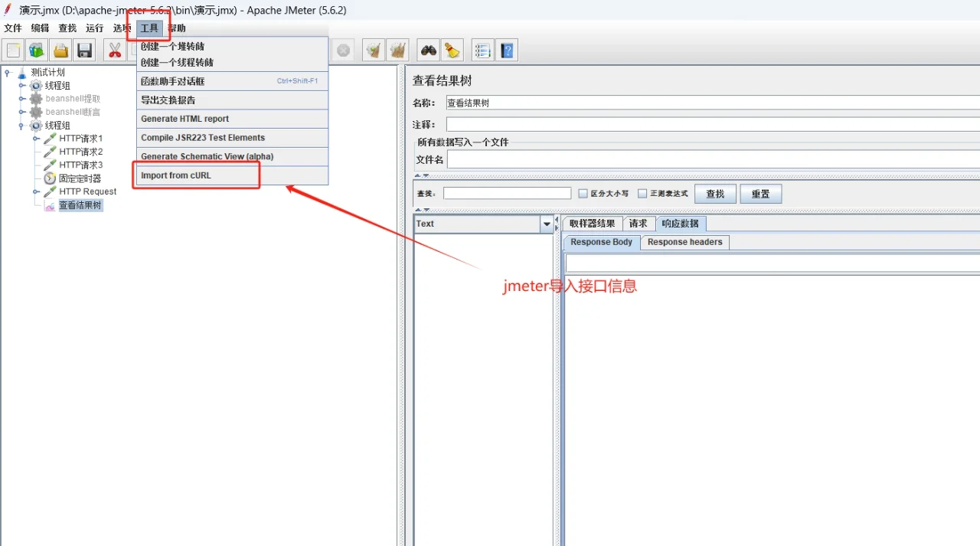
Task: Choose 创建一个线程转储 menu entry
Action: (x=232, y=63)
